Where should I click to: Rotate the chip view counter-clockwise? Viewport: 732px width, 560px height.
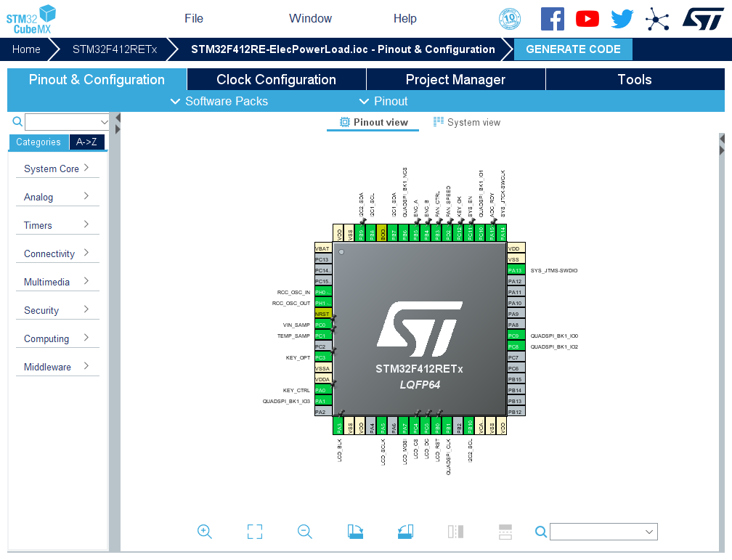405,532
